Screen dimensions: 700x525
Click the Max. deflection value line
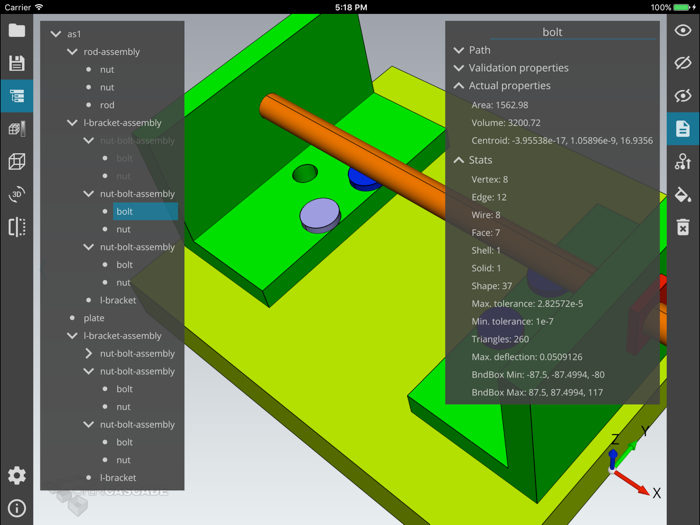pyautogui.click(x=527, y=357)
